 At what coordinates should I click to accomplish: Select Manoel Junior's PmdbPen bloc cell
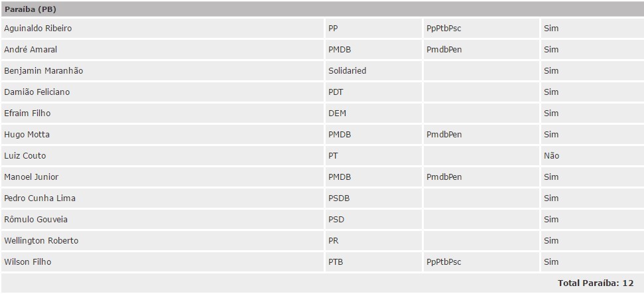(482, 177)
